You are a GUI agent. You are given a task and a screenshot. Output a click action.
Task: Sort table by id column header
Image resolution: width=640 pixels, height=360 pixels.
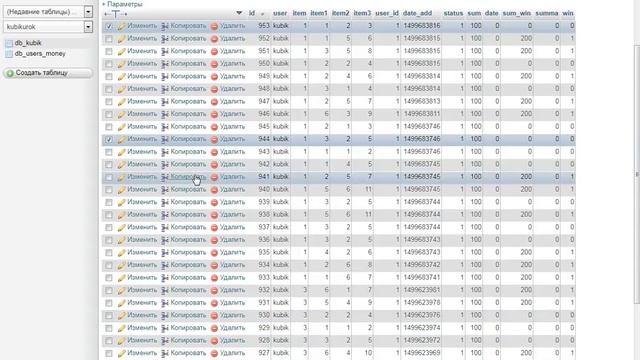tap(252, 13)
